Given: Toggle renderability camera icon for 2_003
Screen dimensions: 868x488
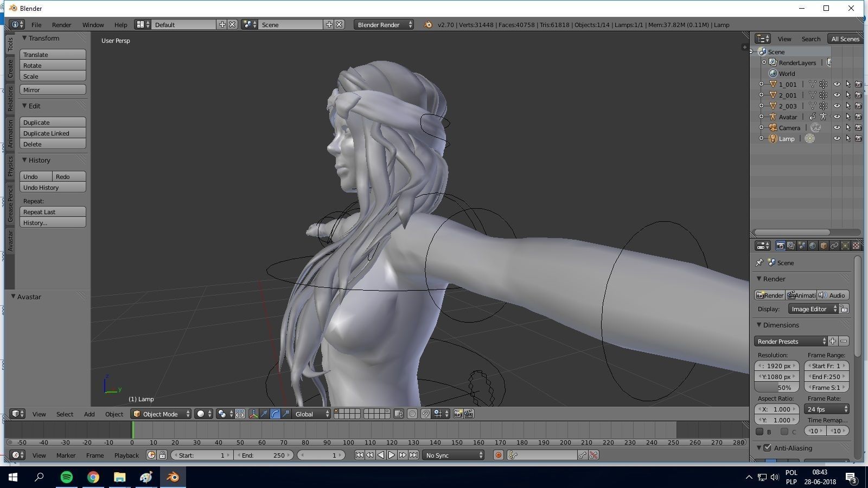Looking at the screenshot, I should tap(859, 106).
